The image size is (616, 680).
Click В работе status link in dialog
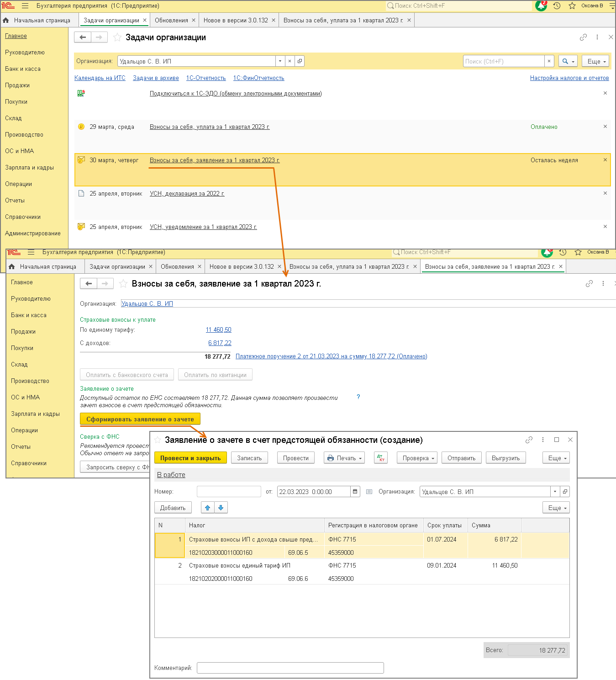click(x=171, y=475)
